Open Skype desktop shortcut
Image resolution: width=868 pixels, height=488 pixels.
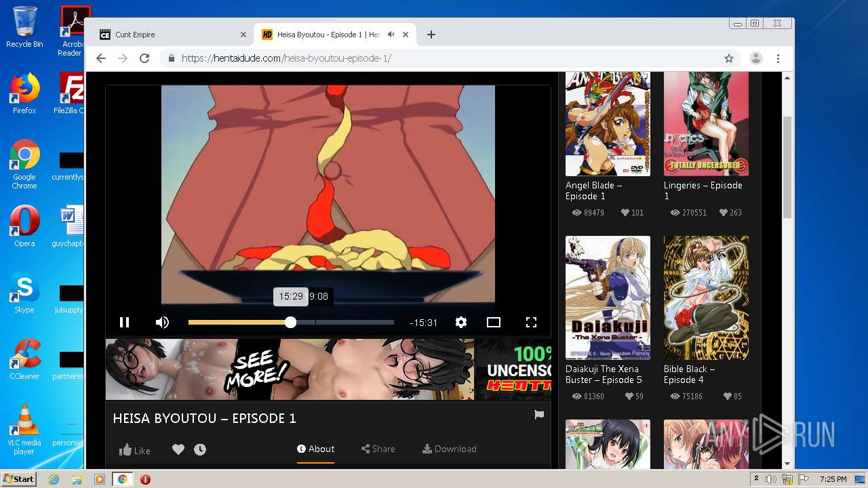pyautogui.click(x=24, y=293)
